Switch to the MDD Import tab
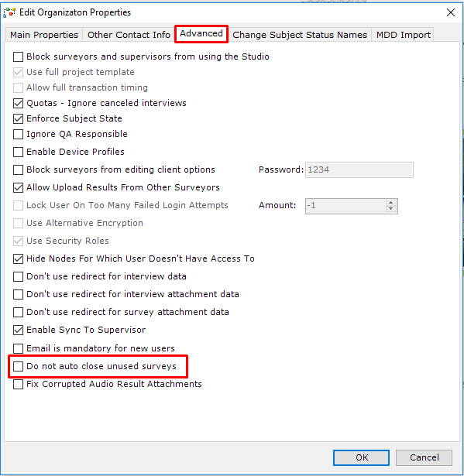Viewport: 464px width, 476px height. click(404, 35)
